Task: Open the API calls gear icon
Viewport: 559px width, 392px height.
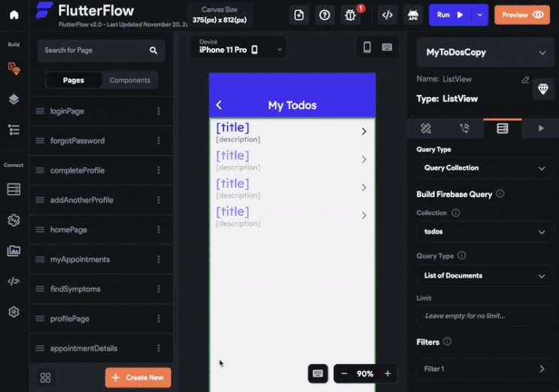Action: [14, 220]
